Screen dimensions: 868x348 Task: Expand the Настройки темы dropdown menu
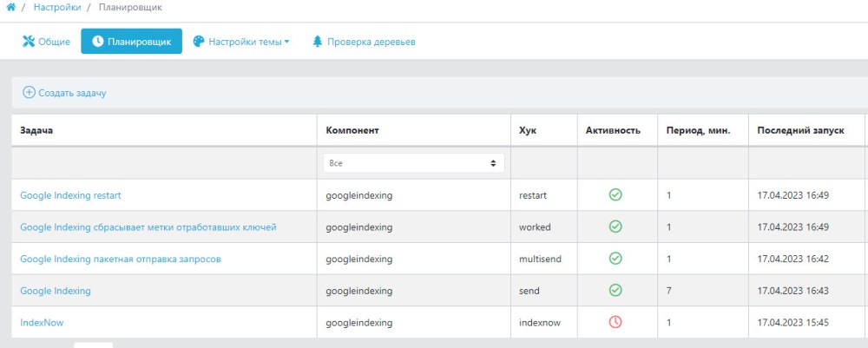click(x=241, y=42)
